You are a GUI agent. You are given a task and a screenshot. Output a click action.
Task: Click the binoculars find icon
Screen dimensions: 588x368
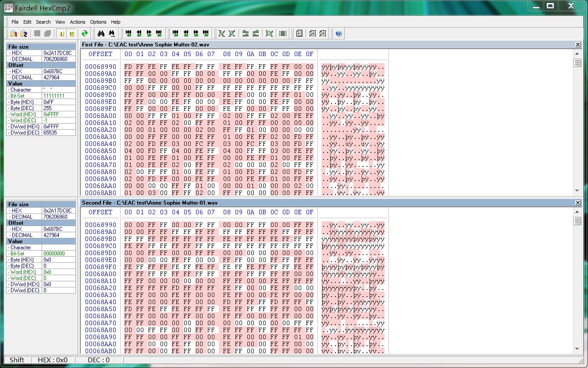(x=101, y=34)
